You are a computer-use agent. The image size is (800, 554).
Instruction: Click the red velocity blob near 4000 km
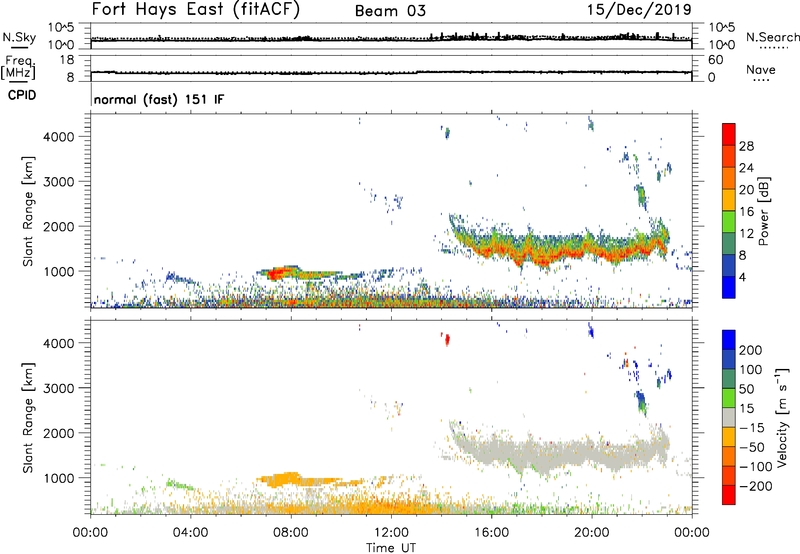tap(447, 339)
